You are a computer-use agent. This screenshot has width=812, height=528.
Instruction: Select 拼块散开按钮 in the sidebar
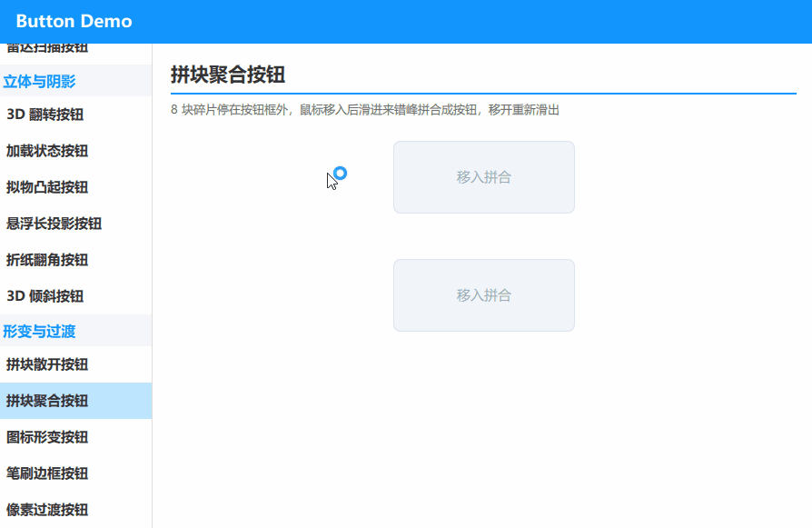pos(75,364)
